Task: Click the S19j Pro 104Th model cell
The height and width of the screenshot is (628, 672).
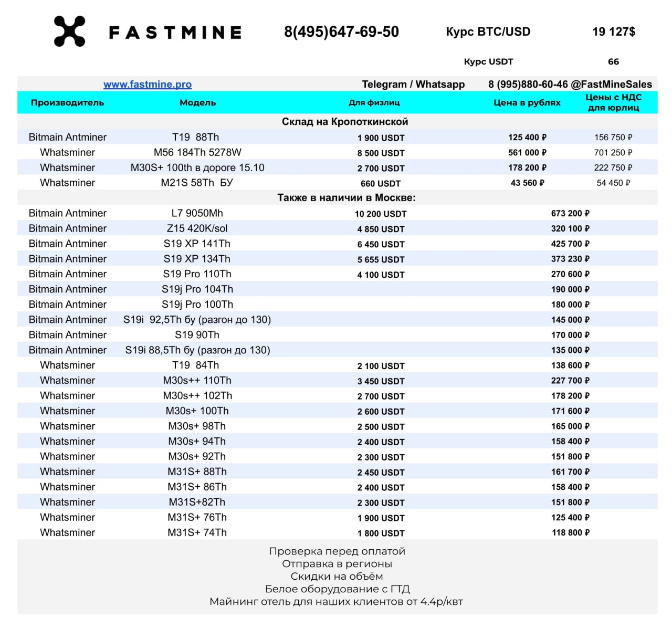Action: pyautogui.click(x=197, y=289)
